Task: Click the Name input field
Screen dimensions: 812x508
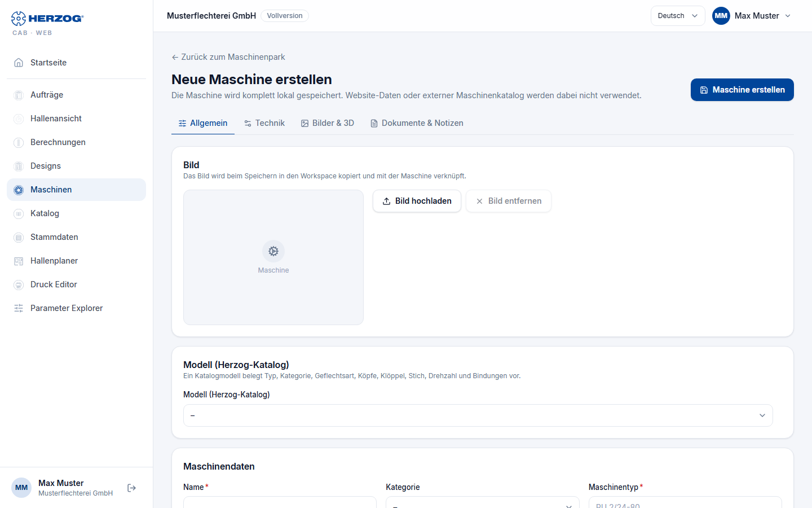Action: [x=280, y=502]
